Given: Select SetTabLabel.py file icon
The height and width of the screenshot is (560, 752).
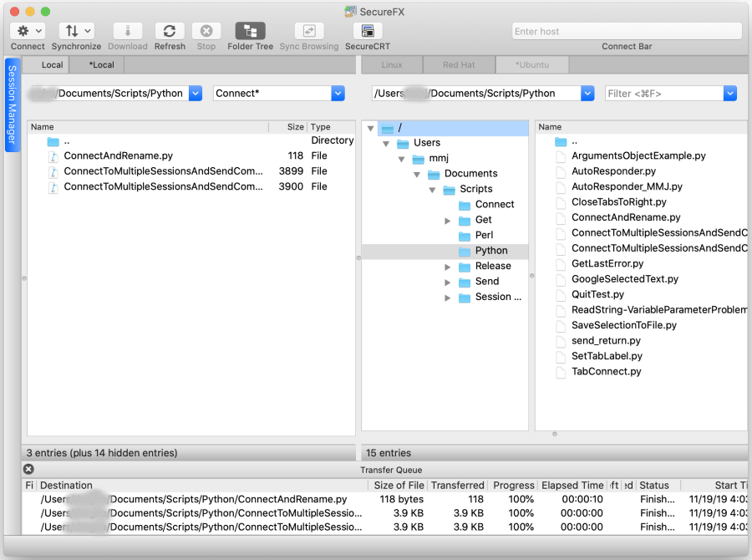Looking at the screenshot, I should (x=560, y=357).
